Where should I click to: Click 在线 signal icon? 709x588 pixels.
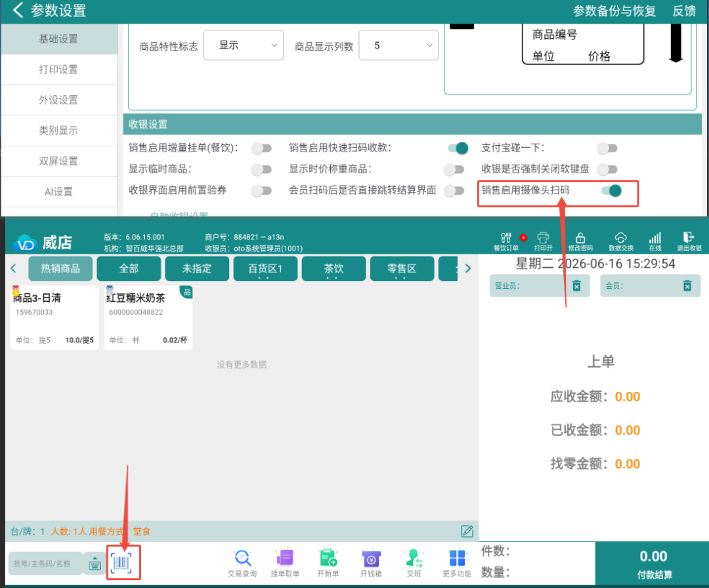pos(655,241)
